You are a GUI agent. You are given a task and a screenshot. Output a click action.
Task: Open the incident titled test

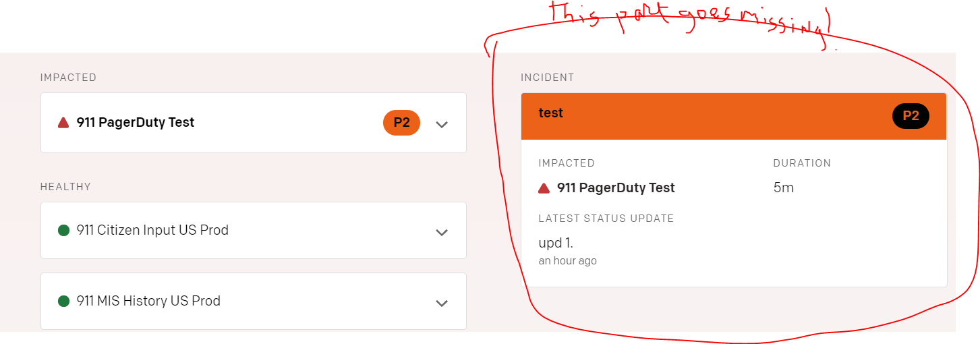pyautogui.click(x=551, y=113)
